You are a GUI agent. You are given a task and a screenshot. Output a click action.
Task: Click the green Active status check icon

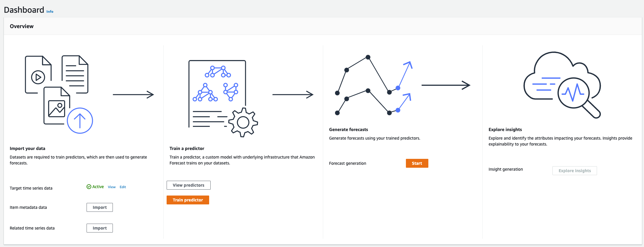(89, 187)
